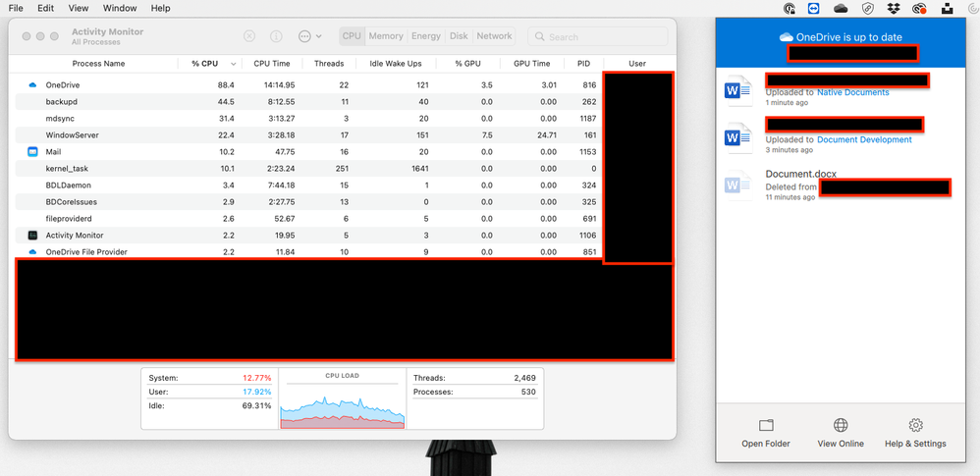Screen dimensions: 980x476
Task: Switch to the Memory tab
Action: pyautogui.click(x=386, y=36)
